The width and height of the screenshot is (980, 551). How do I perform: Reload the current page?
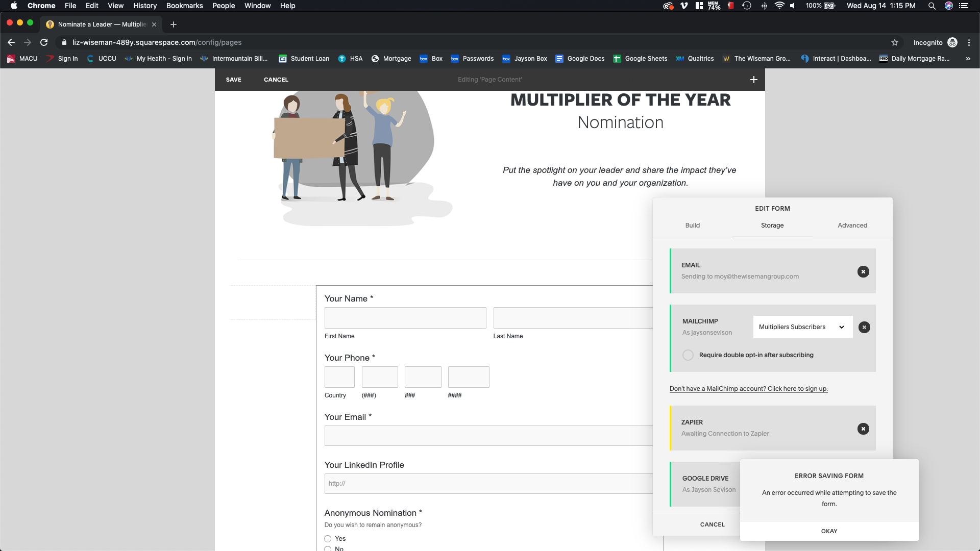point(44,42)
